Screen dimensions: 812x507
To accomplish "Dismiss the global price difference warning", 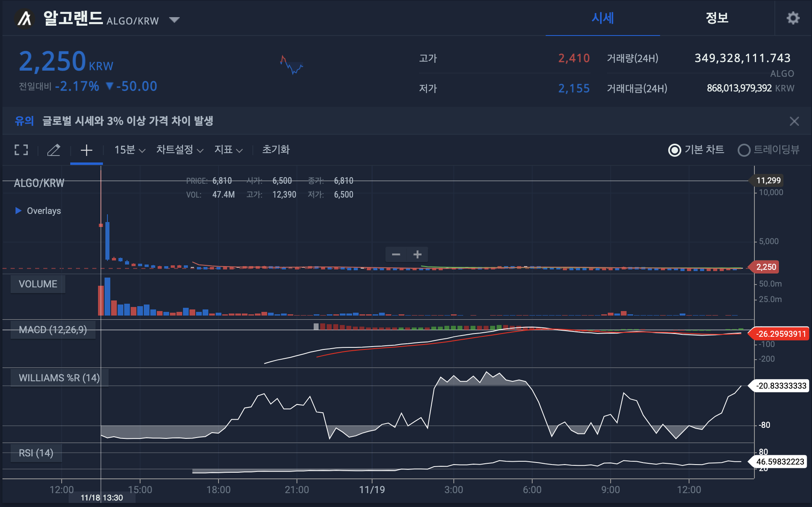I will coord(794,121).
